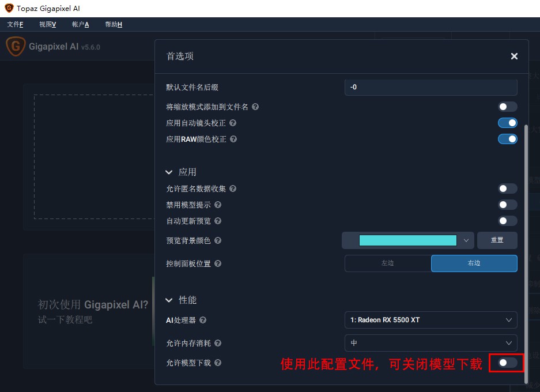540x392 pixels.
Task: Click help icon beside 允许内存消耗
Action: point(218,343)
